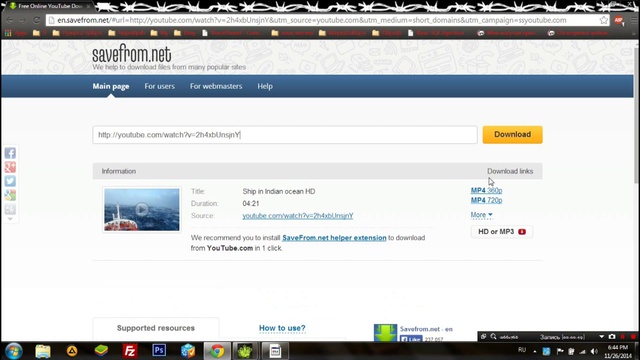Open File Explorer from the taskbar
The width and height of the screenshot is (640, 360).
[x=43, y=351]
